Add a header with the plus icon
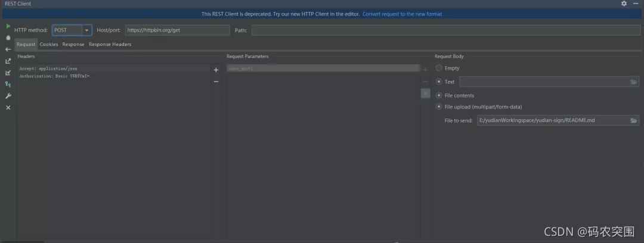Viewport: 644px width, 243px height. (x=216, y=70)
